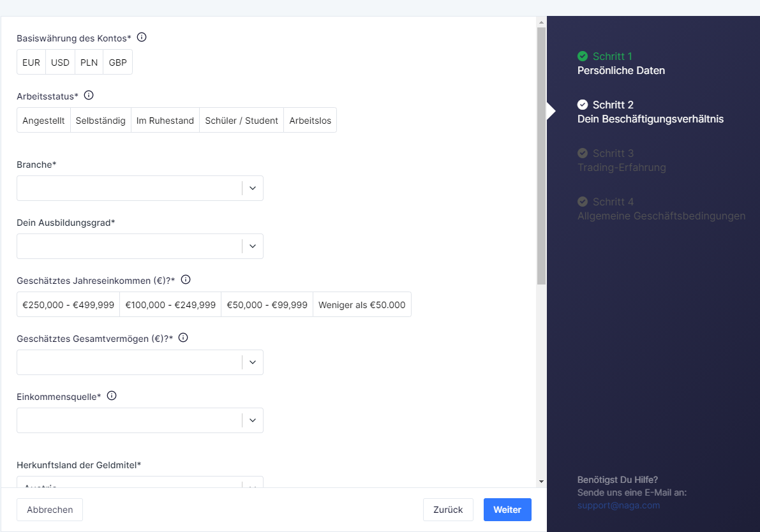Click the Abbrechen button

click(x=50, y=510)
